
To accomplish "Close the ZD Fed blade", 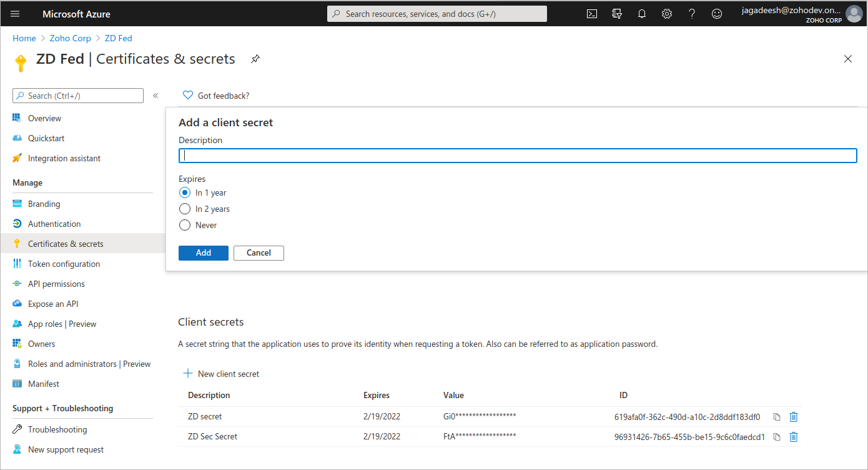I will (848, 59).
